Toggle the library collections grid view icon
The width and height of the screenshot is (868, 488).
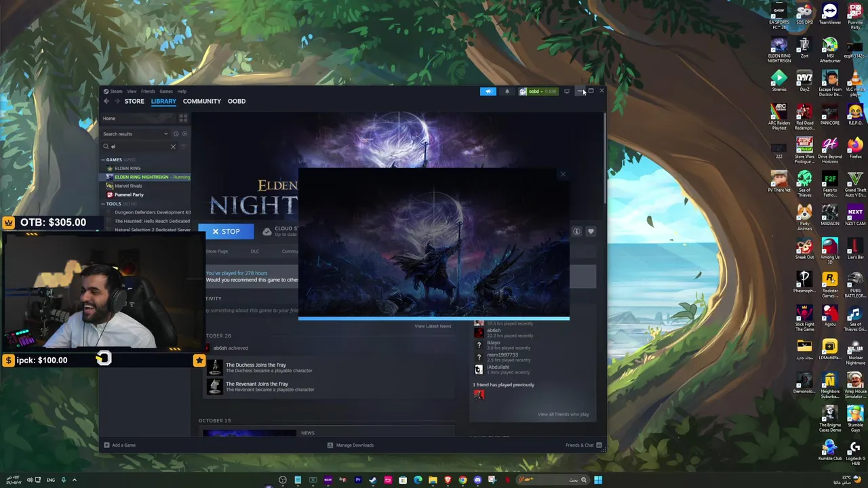(x=183, y=118)
